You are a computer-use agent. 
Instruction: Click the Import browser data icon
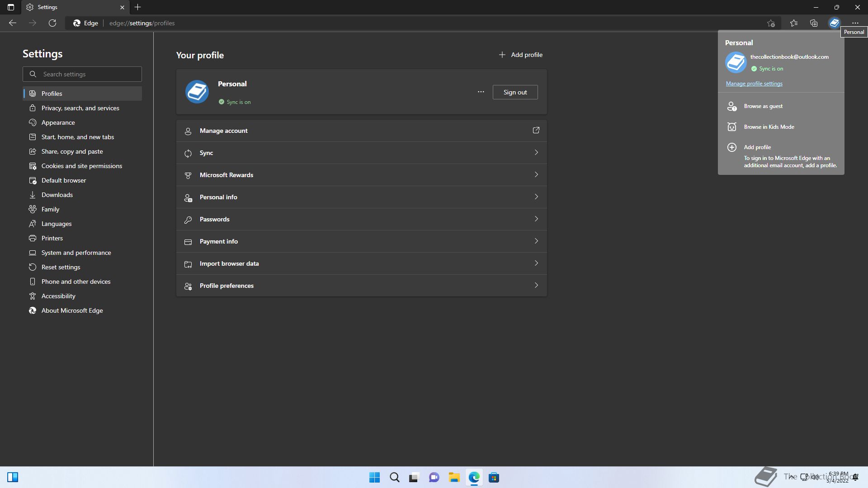tap(188, 264)
